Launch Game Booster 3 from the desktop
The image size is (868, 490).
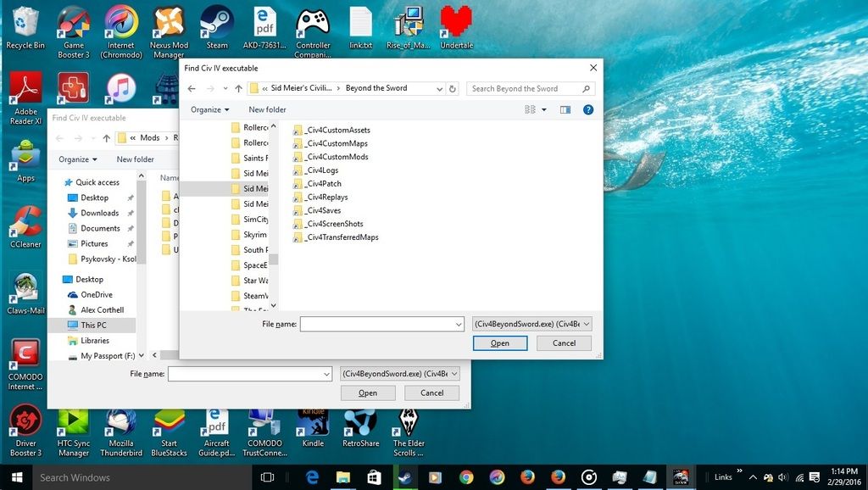click(x=73, y=31)
